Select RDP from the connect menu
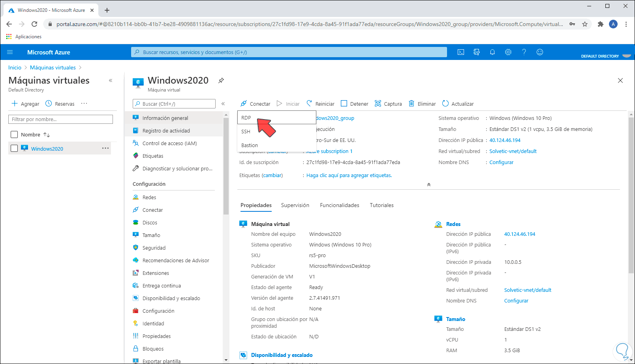Image resolution: width=635 pixels, height=364 pixels. 277,118
